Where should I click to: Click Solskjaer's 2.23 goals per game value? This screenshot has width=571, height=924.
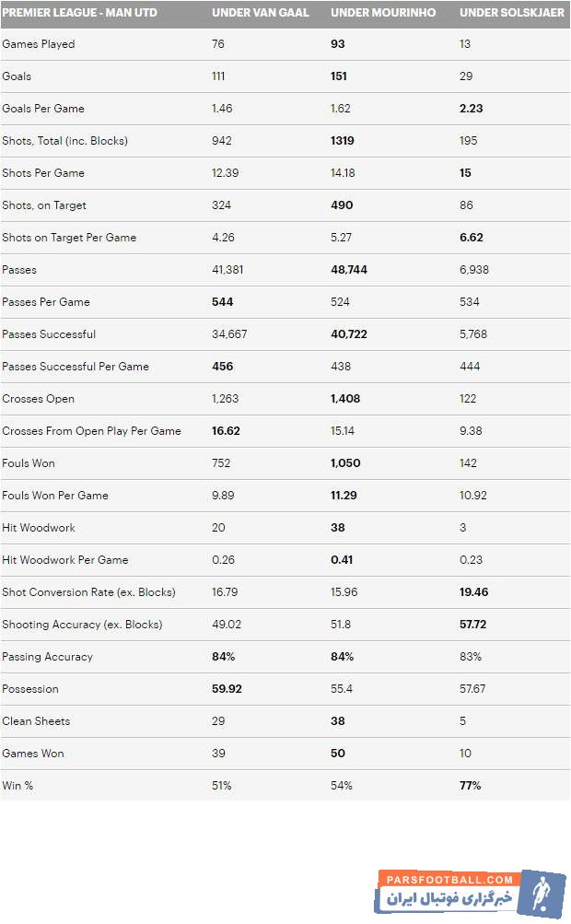(472, 109)
